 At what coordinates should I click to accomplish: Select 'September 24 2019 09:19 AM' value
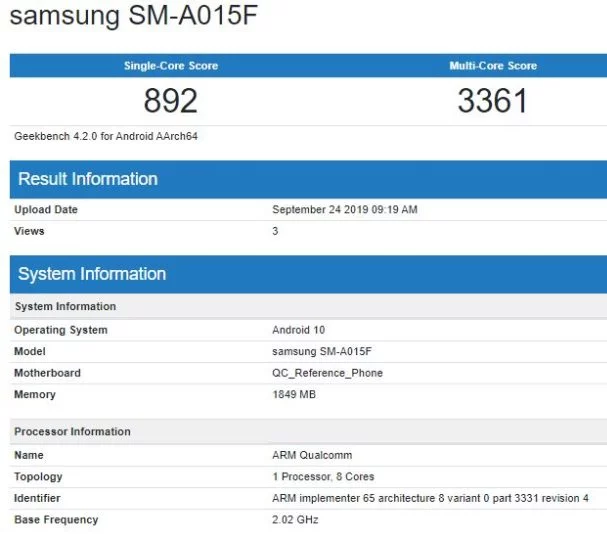coord(345,209)
